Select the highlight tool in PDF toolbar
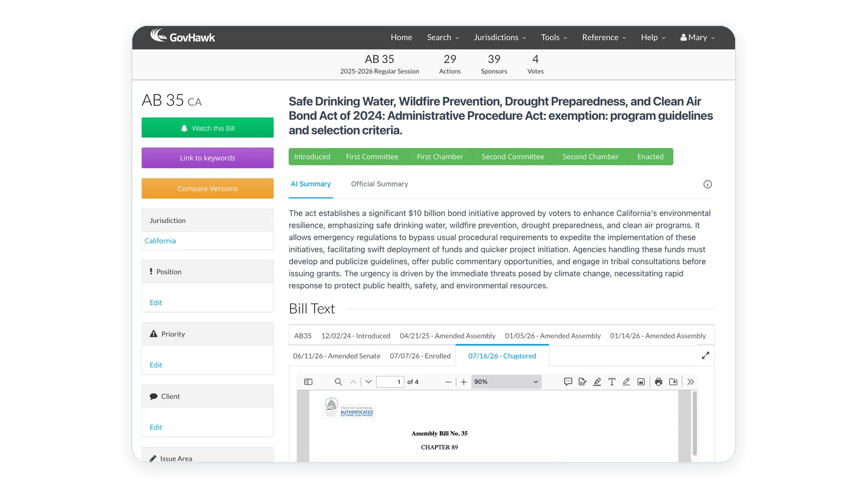The width and height of the screenshot is (868, 488). [x=597, y=382]
